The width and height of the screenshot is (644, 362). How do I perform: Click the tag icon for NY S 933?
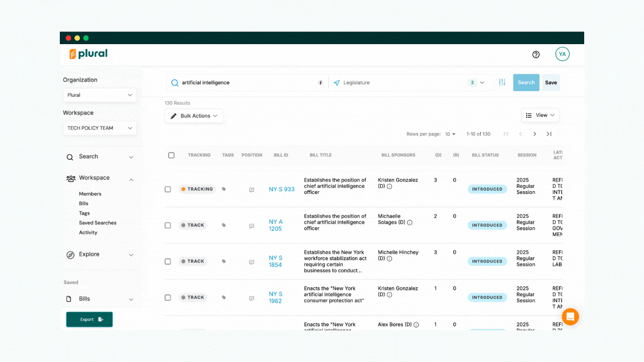224,189
